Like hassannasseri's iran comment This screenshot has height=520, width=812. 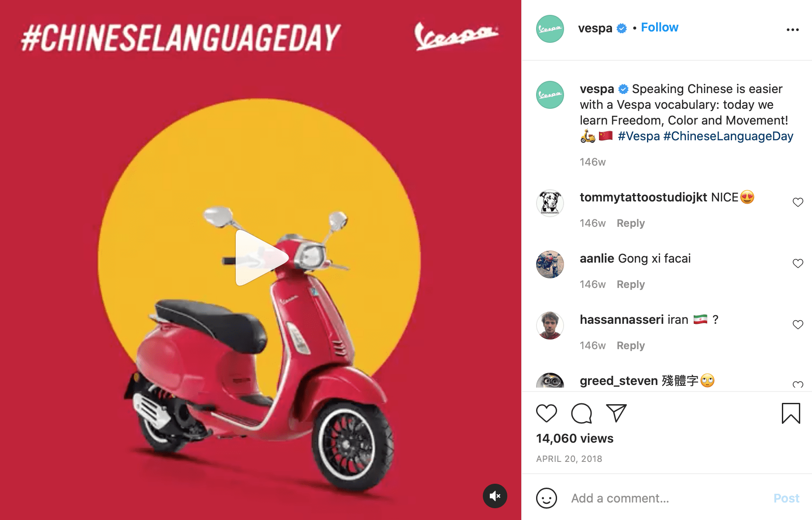click(x=798, y=324)
